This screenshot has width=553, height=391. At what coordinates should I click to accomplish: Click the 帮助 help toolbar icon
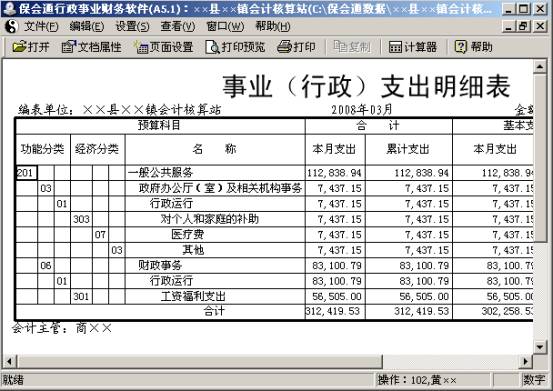460,47
